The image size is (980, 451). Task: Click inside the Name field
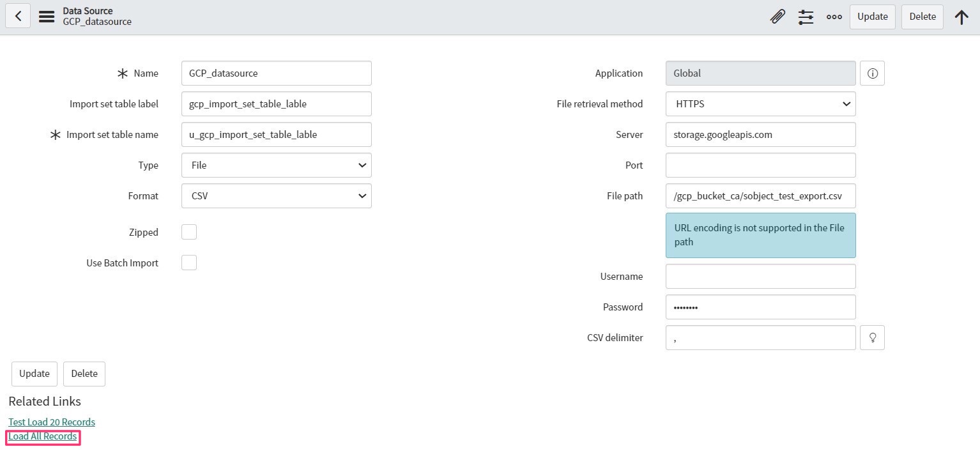point(276,73)
